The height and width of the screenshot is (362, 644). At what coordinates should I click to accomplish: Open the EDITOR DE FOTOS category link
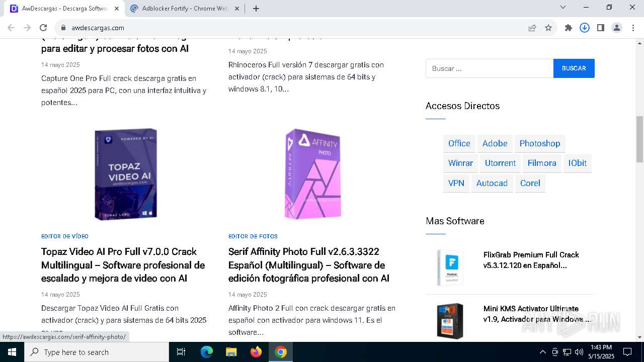tap(253, 236)
